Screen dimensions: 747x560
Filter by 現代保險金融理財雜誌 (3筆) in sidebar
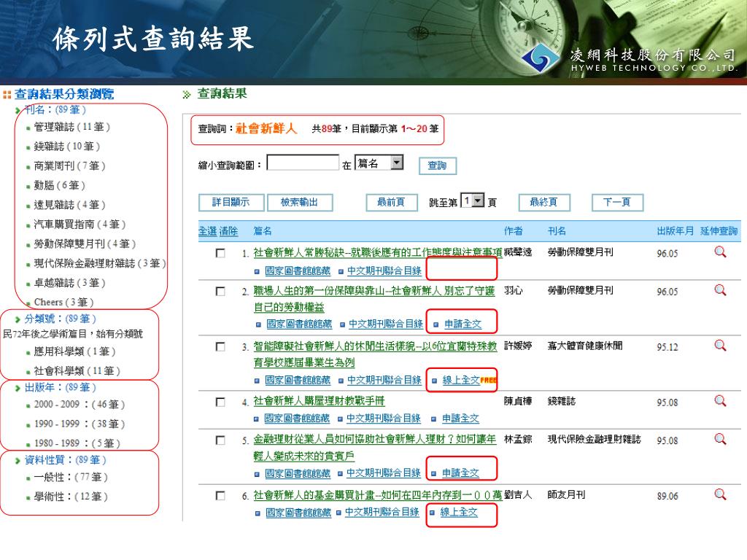[x=99, y=263]
